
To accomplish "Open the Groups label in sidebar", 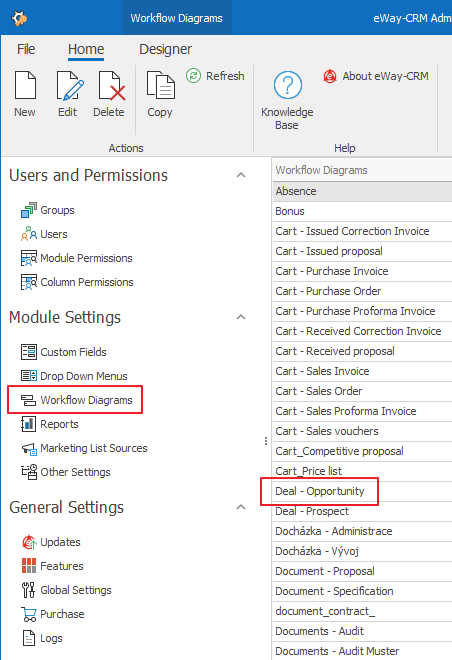I will click(57, 210).
